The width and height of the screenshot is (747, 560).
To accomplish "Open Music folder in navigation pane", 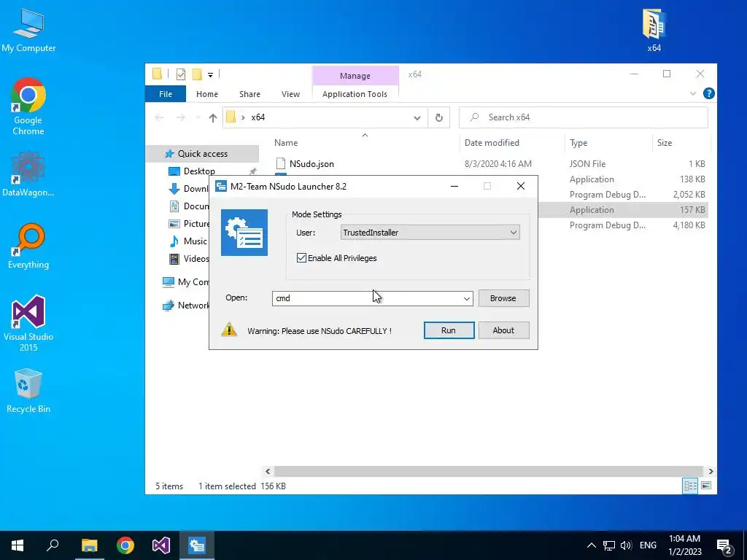I will tap(196, 241).
